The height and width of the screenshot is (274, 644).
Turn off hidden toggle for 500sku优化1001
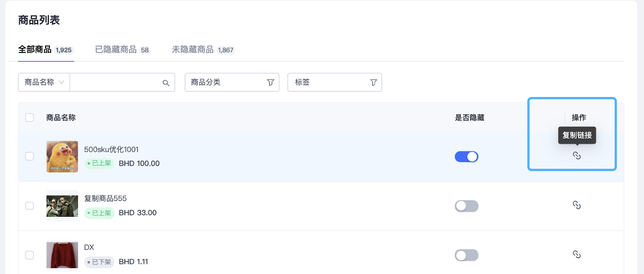coord(466,157)
